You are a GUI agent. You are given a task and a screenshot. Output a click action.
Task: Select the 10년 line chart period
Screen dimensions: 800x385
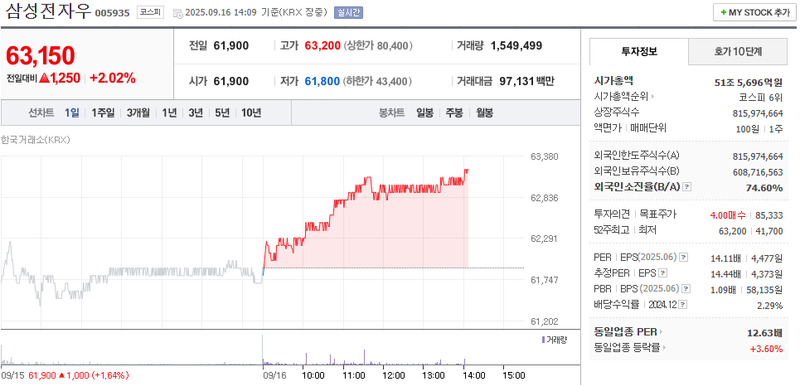tap(252, 113)
